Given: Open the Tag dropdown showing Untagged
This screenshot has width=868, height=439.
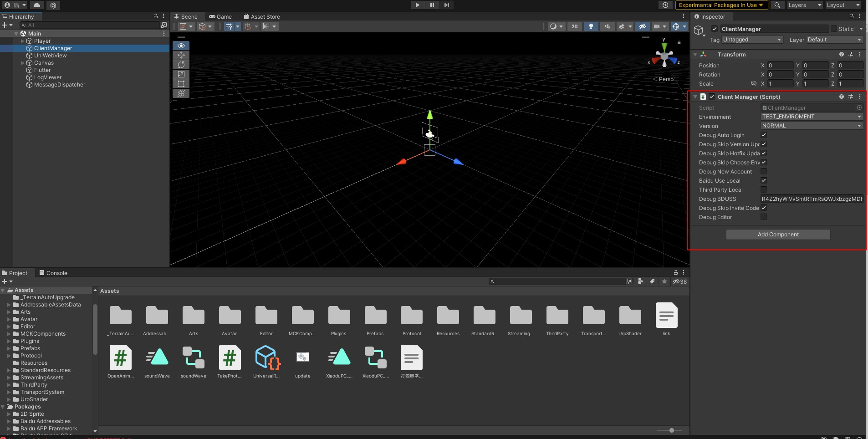Looking at the screenshot, I should pos(752,40).
